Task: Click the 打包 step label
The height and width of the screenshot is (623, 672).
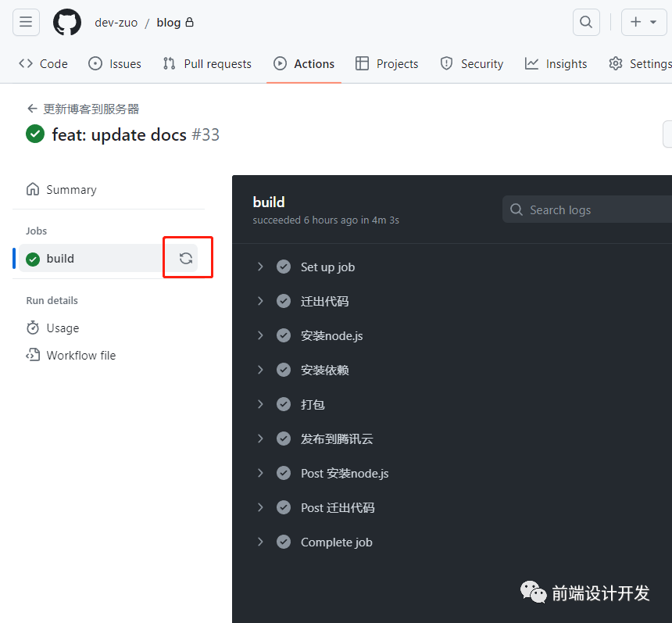Action: [313, 404]
